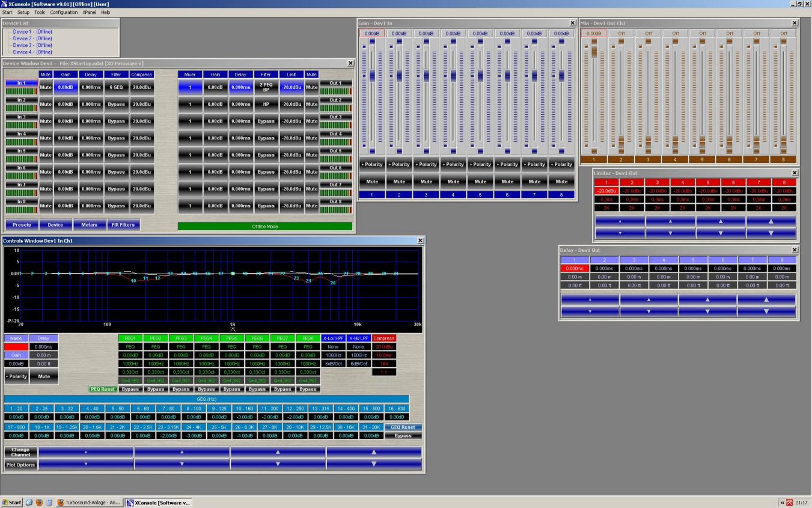Open the XPanel menu

90,12
